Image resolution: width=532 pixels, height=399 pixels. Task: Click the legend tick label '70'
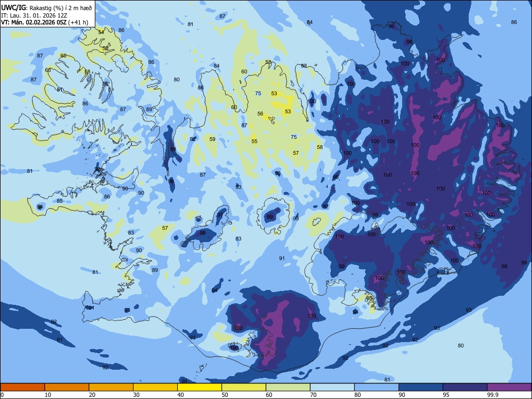point(313,395)
